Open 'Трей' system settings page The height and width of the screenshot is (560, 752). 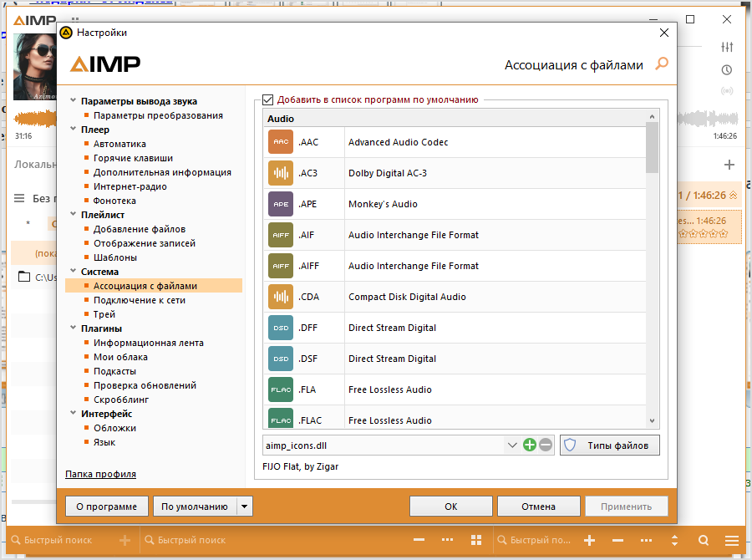(104, 313)
